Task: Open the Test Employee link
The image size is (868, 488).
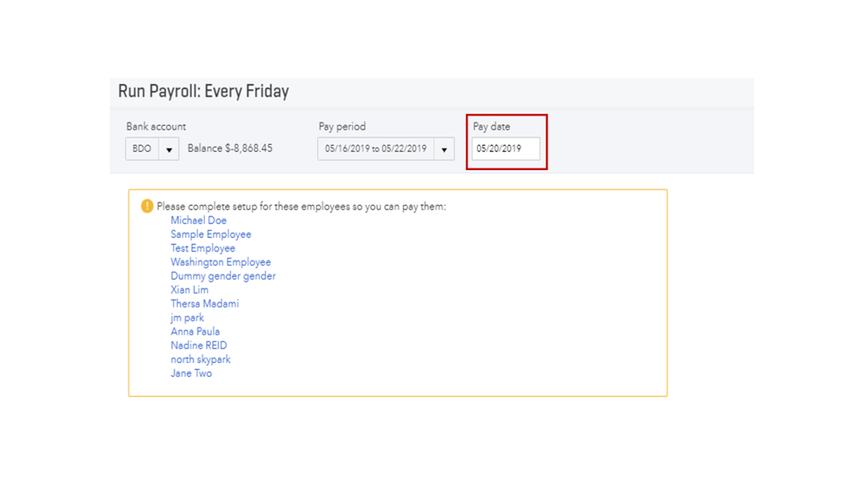Action: coord(202,248)
